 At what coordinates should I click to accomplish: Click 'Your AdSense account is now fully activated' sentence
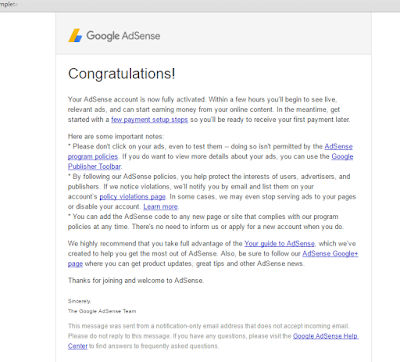(x=137, y=99)
